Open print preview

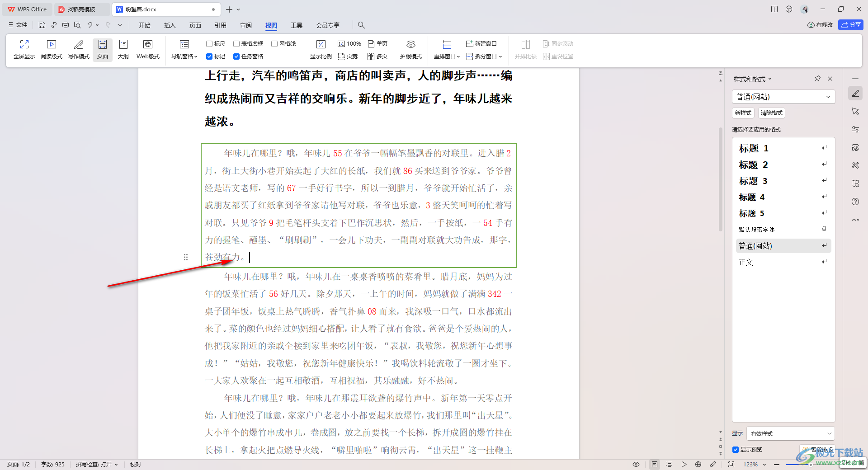(x=77, y=25)
